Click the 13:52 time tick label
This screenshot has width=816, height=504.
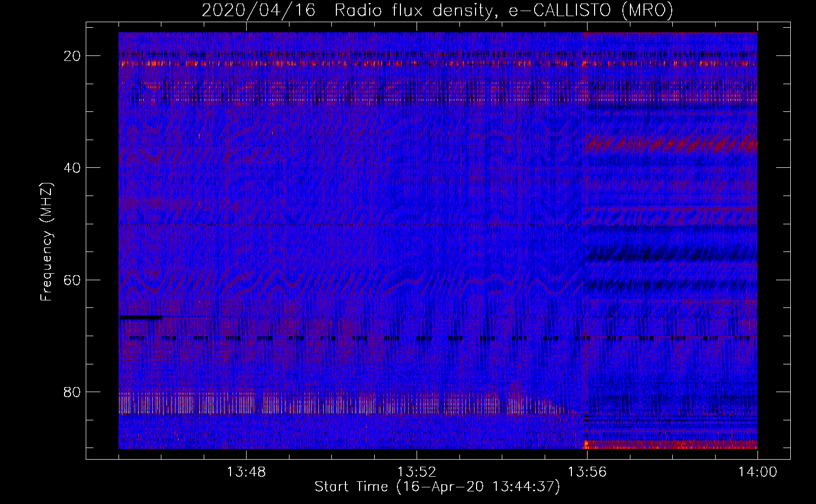tap(417, 472)
